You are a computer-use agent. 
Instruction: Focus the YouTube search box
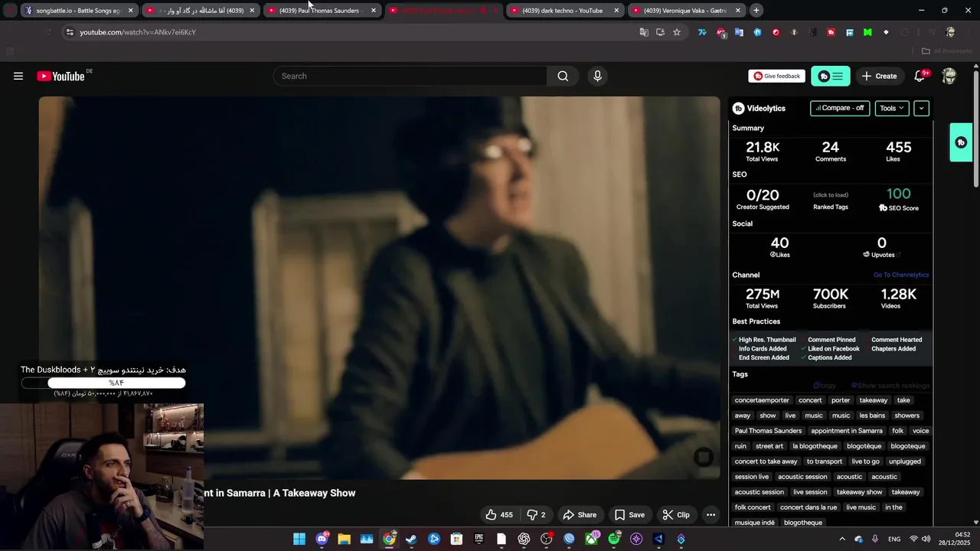410,76
